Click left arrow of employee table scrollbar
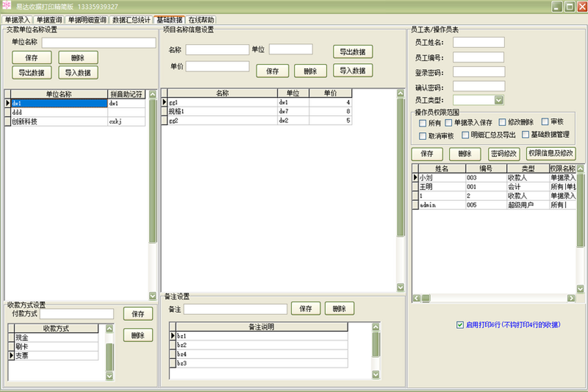Screen dimensions: 588x392 click(416, 298)
